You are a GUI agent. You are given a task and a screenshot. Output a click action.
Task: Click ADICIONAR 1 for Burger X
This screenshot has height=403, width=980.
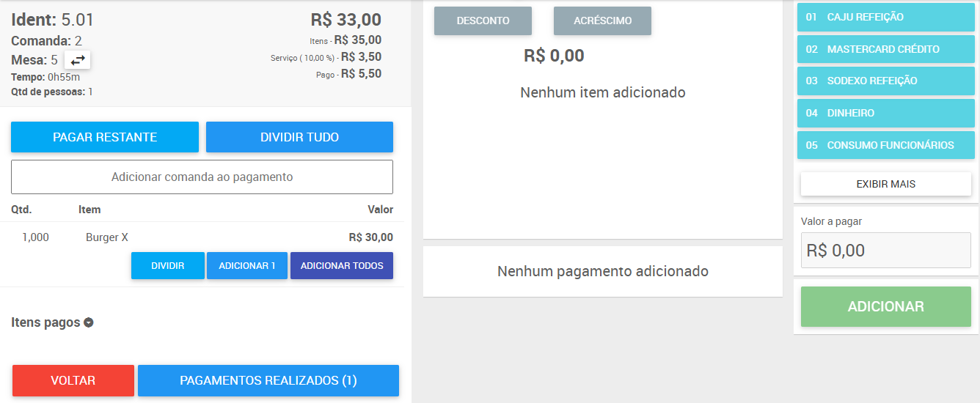pyautogui.click(x=247, y=266)
